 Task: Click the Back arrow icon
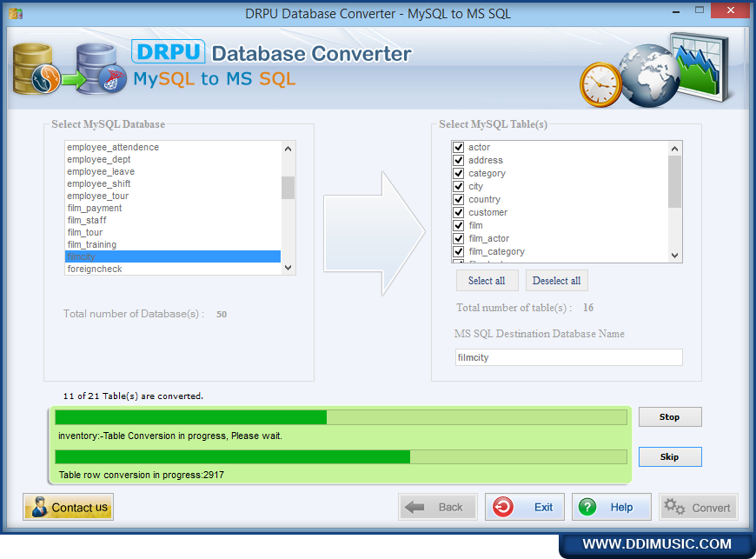point(414,507)
